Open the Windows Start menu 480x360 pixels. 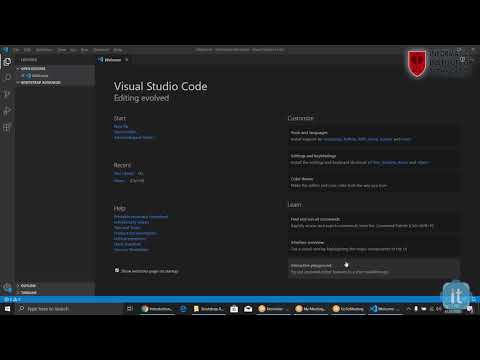[x=7, y=309]
